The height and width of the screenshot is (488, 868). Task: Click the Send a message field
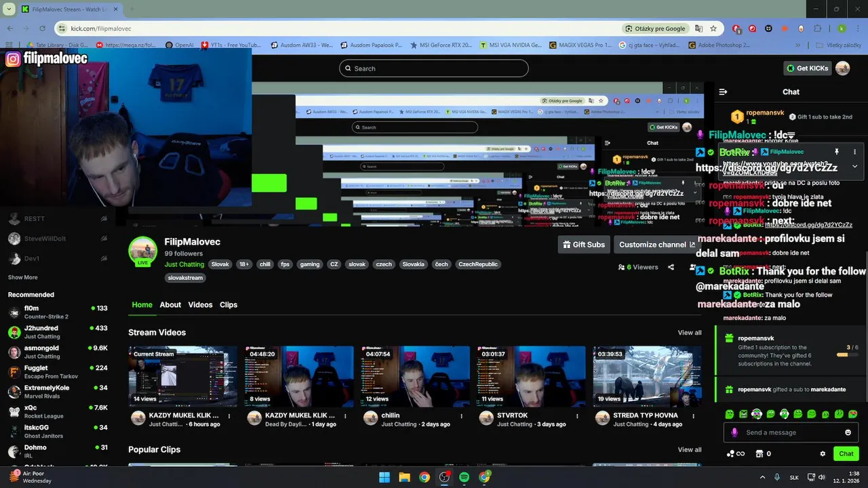pos(791,432)
